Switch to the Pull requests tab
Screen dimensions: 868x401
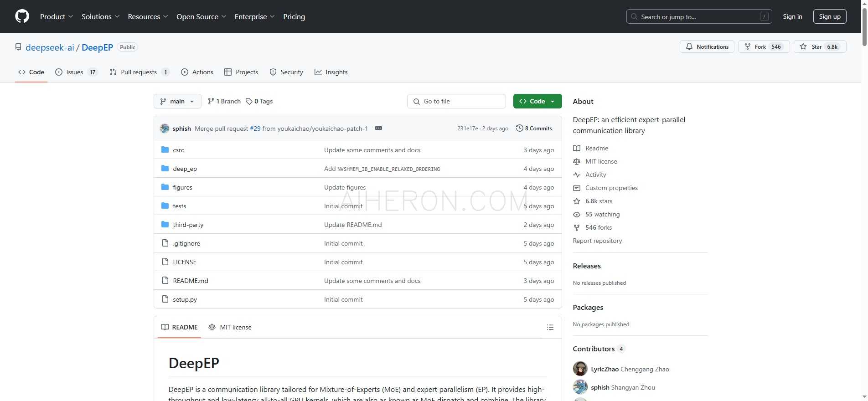[x=139, y=72]
